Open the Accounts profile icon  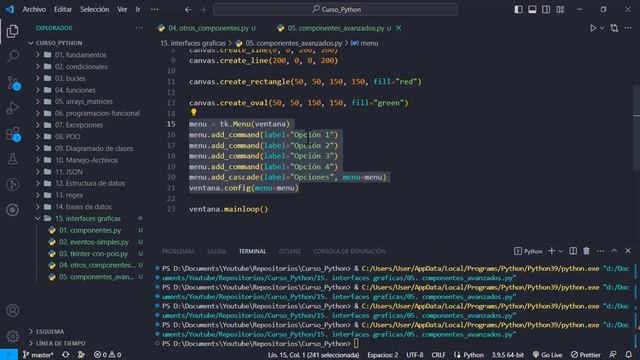(13, 311)
